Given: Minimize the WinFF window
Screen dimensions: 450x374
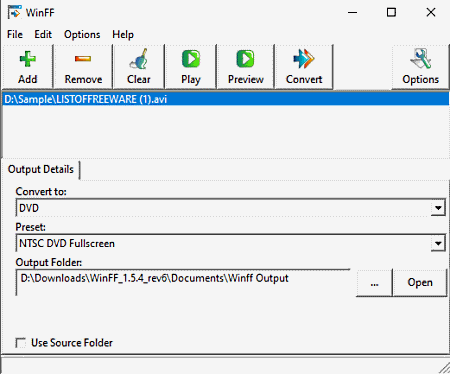Looking at the screenshot, I should [x=352, y=12].
